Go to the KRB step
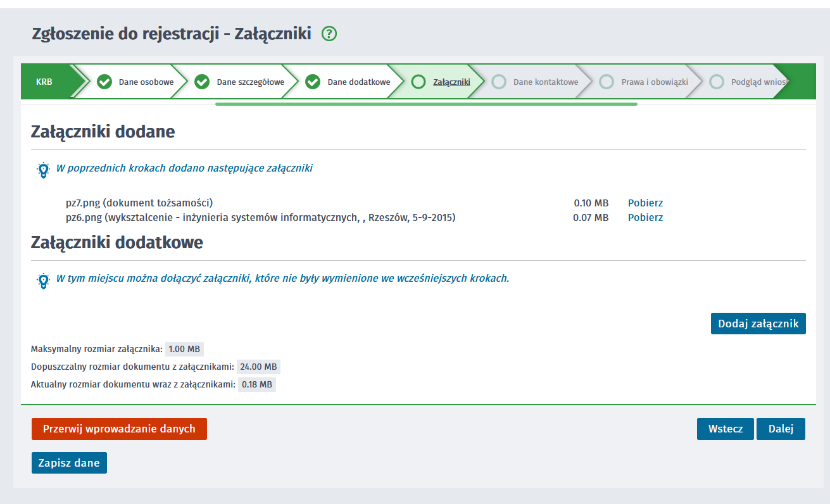830x504 pixels. tap(44, 82)
